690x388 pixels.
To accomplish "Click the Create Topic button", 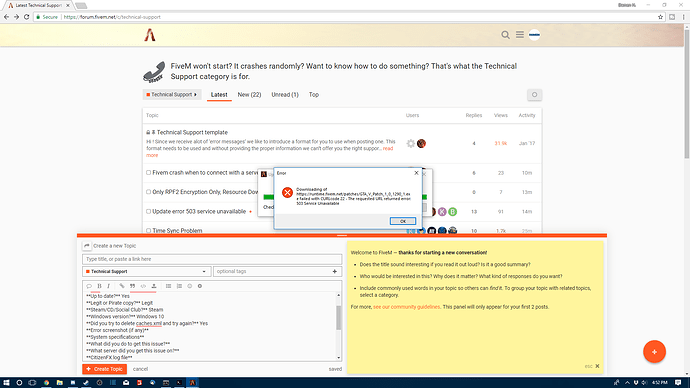I will [x=104, y=369].
